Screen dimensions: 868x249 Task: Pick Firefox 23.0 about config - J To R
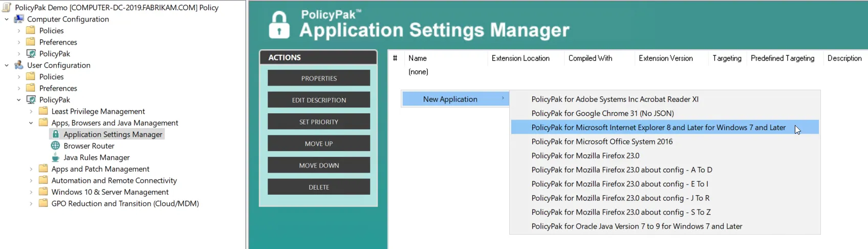click(x=665, y=198)
